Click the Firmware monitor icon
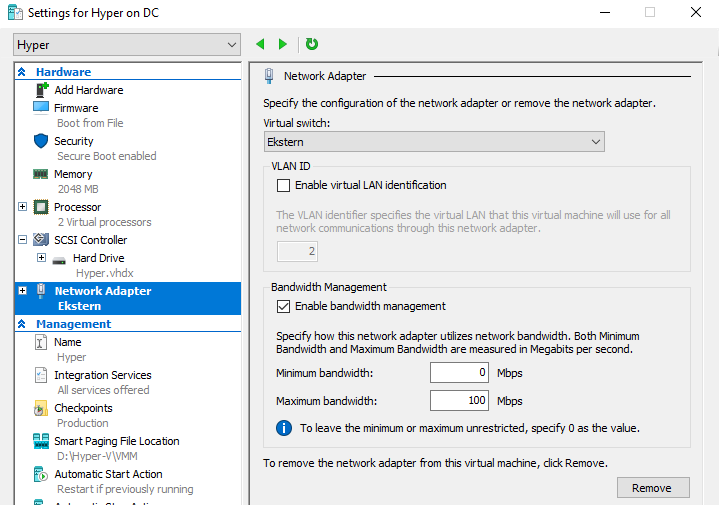 click(41, 108)
